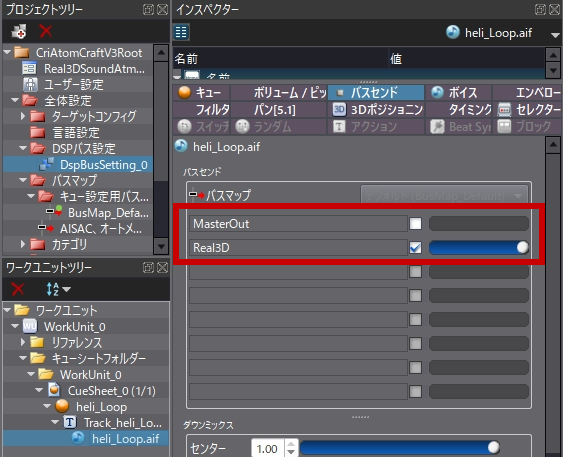563x457 pixels.
Task: Select the Real3DSoundAtm... project icon
Action: (x=29, y=68)
